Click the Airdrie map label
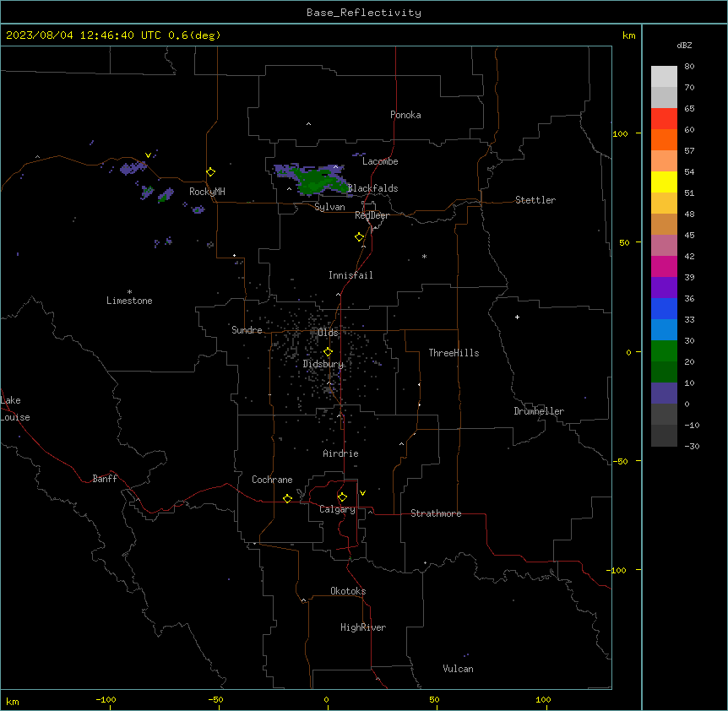 [x=340, y=453]
